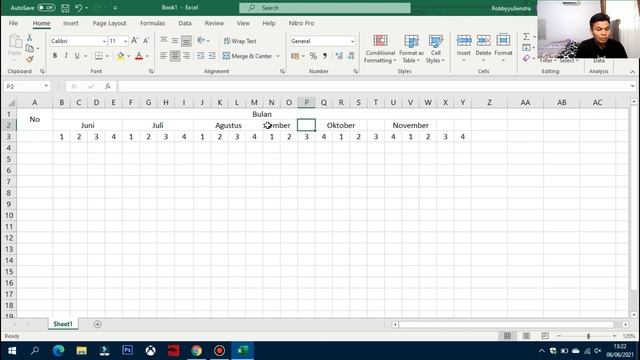This screenshot has height=360, width=640.
Task: Open the Format as Table gallery
Action: (411, 49)
